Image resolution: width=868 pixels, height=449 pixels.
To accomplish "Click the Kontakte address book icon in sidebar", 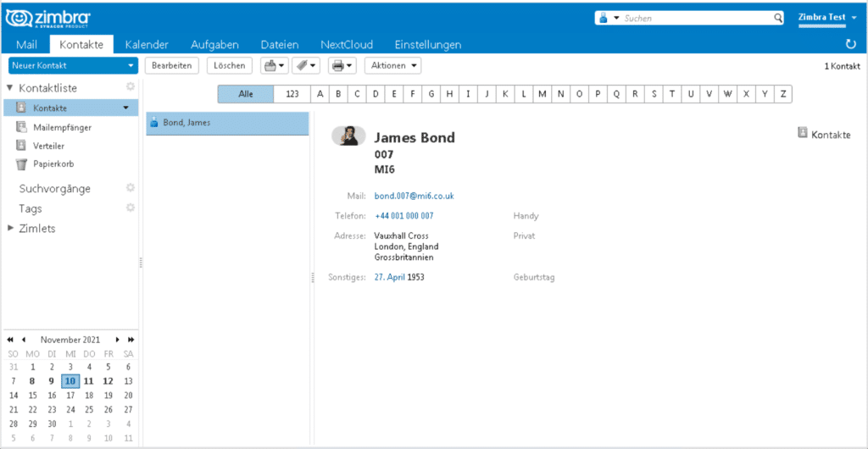I will 21,108.
